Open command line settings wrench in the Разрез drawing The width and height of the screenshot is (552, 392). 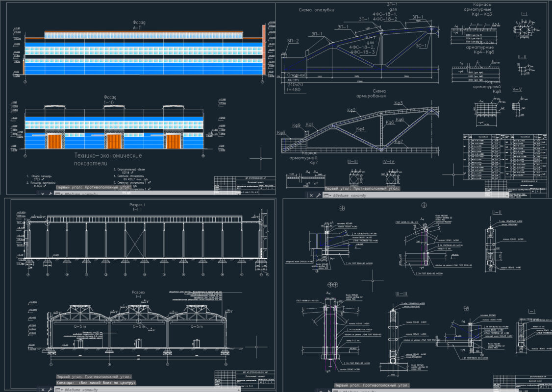50,390
